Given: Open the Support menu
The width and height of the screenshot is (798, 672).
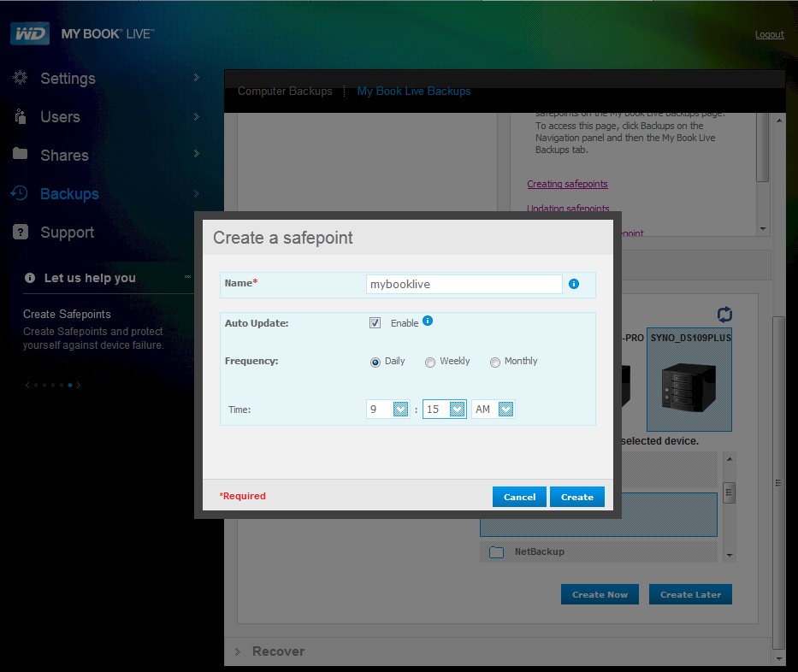Looking at the screenshot, I should point(68,233).
